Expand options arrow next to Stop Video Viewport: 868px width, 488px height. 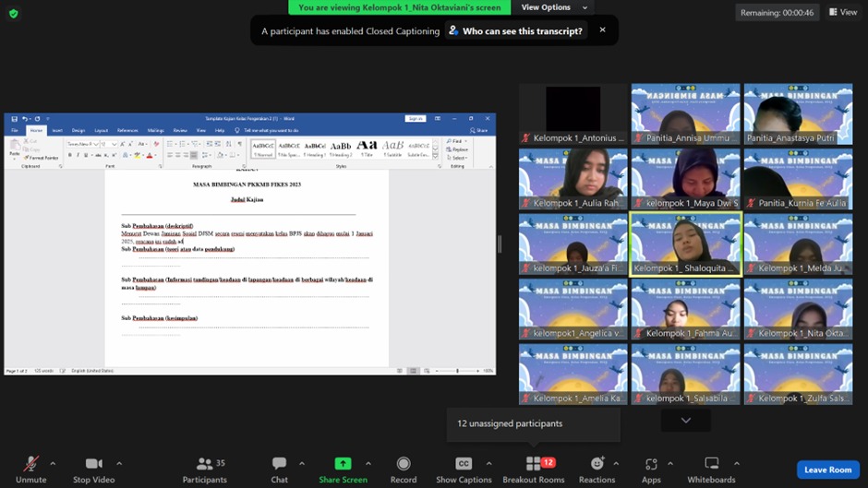(x=119, y=463)
